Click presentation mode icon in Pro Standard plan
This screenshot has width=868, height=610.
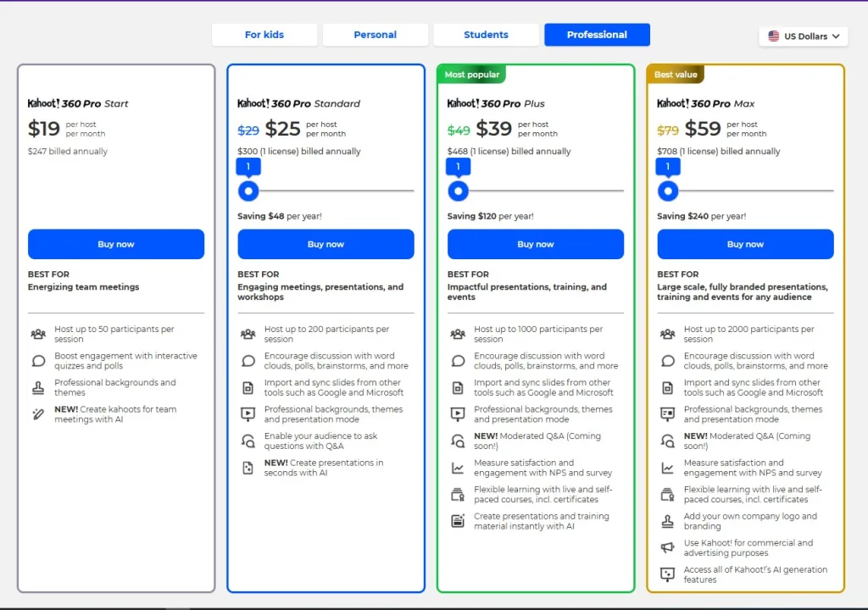tap(248, 414)
